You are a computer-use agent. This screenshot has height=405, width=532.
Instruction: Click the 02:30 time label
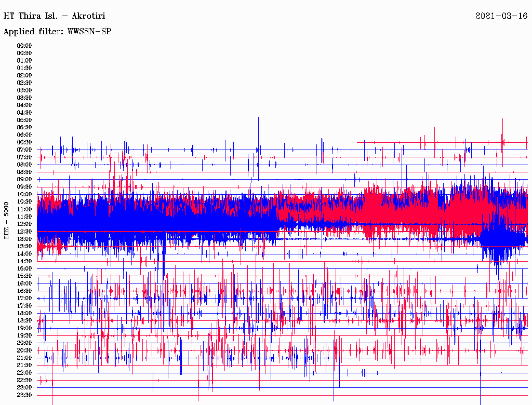coord(24,83)
